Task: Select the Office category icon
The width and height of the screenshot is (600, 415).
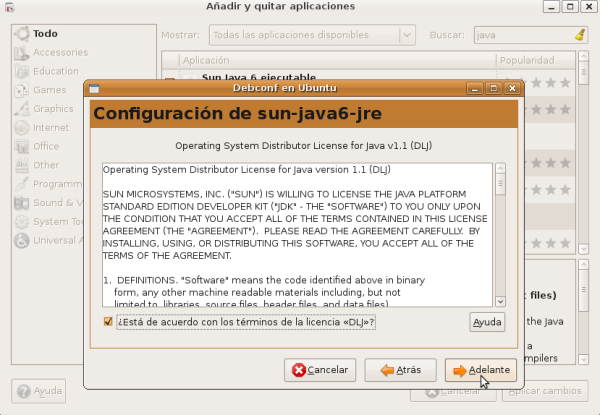Action: point(21,146)
